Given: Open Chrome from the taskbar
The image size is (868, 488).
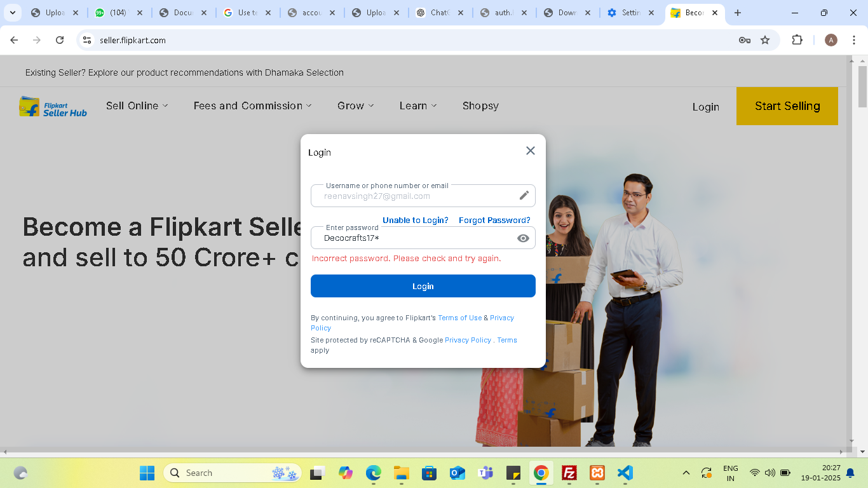Looking at the screenshot, I should 541,473.
